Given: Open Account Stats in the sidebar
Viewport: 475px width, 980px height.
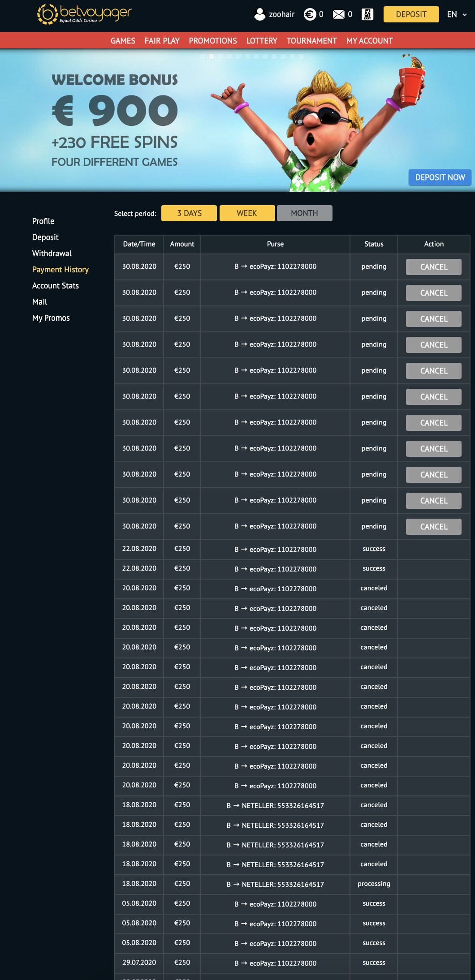Looking at the screenshot, I should (56, 286).
